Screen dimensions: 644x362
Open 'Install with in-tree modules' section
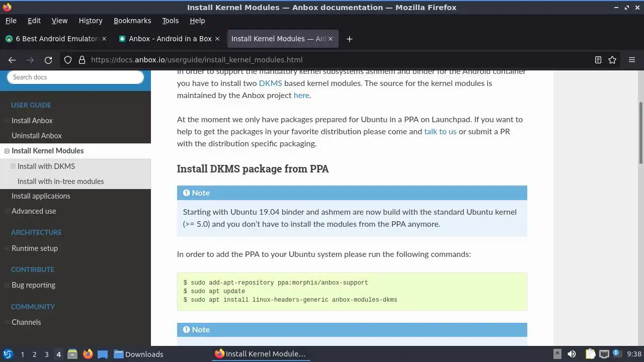(x=60, y=182)
